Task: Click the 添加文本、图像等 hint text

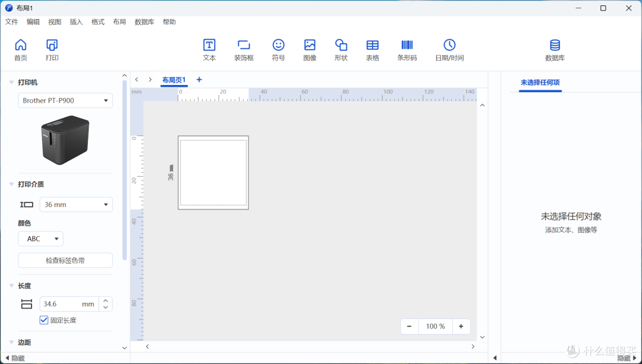Action: click(571, 230)
